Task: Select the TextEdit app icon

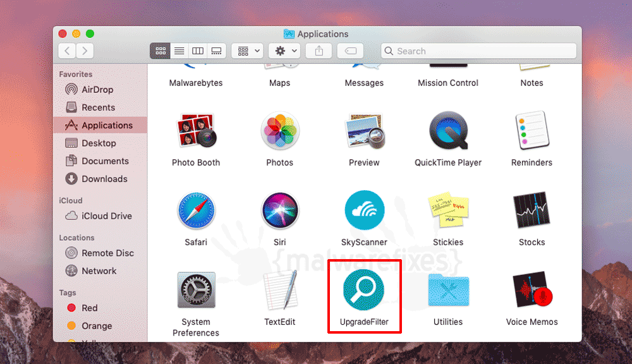Action: pyautogui.click(x=280, y=290)
